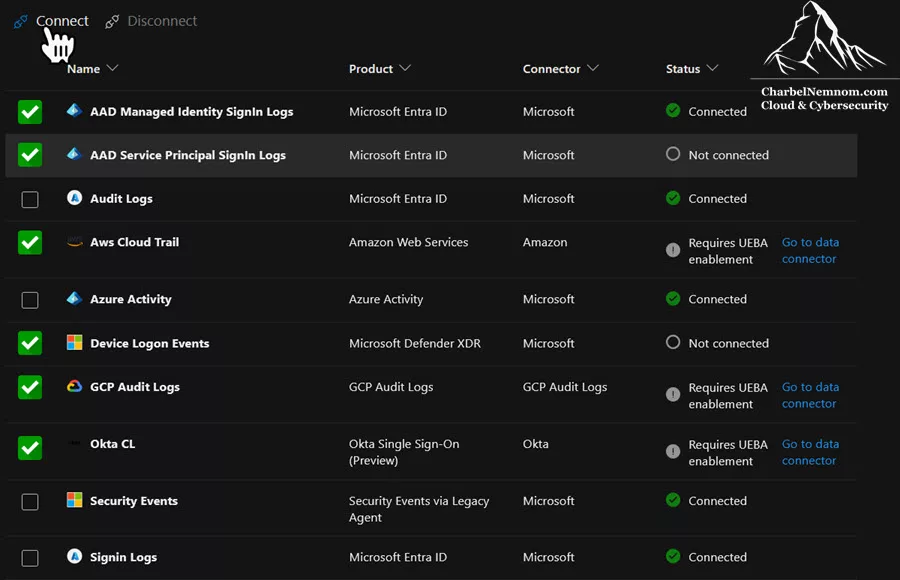Image resolution: width=900 pixels, height=580 pixels.
Task: Click green Connected icon in Signin Logs row
Action: (673, 556)
